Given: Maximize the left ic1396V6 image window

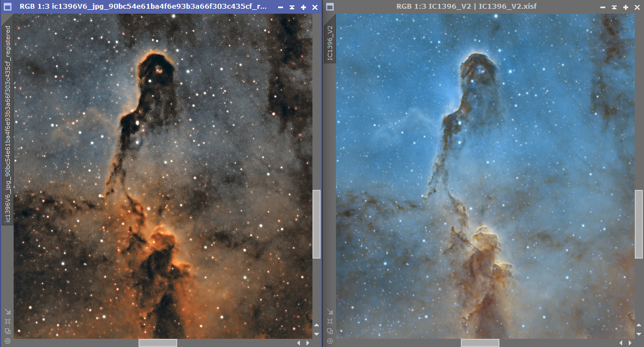Looking at the screenshot, I should 303,7.
